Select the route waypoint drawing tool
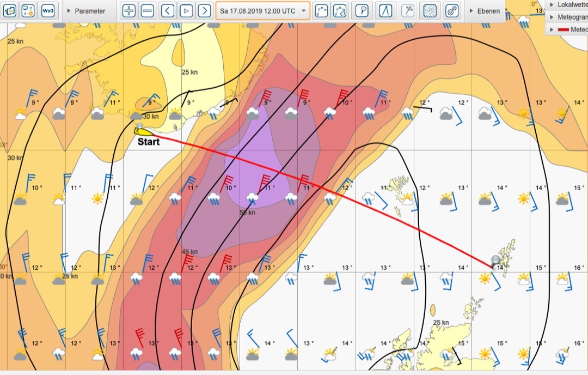The height and width of the screenshot is (375, 588). [x=321, y=10]
